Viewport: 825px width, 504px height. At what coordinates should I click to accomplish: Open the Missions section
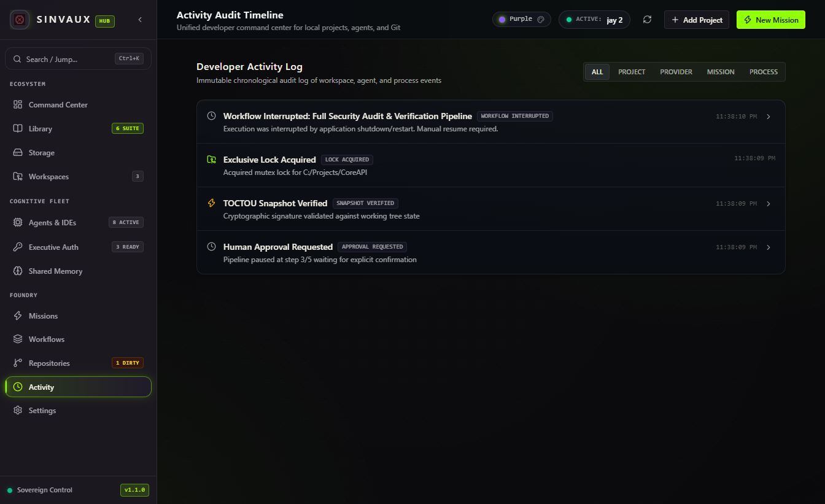(79, 316)
